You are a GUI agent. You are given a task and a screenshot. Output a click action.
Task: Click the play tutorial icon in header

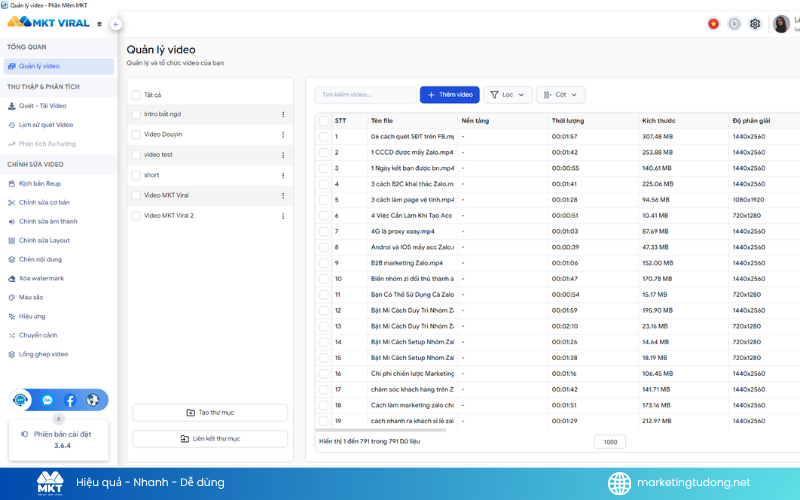[x=734, y=23]
